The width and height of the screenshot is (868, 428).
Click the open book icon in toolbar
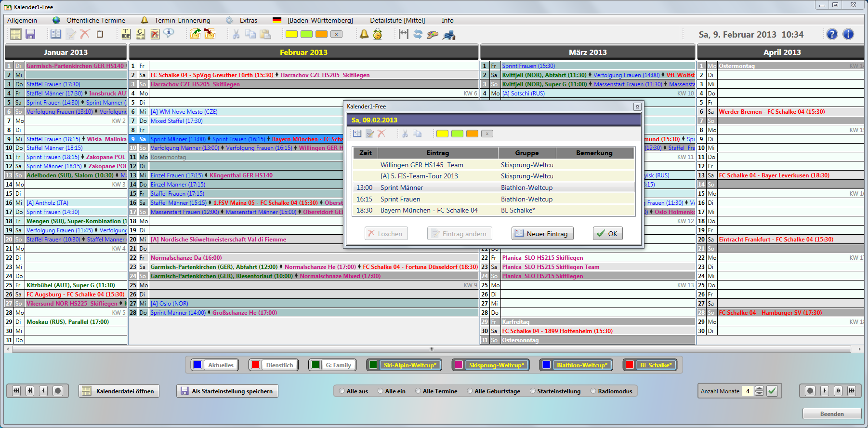pyautogui.click(x=56, y=34)
